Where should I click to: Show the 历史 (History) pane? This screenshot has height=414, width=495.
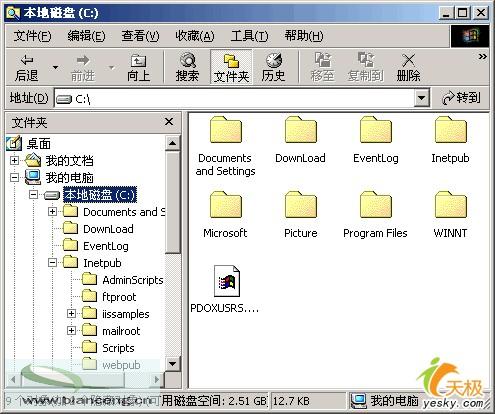pos(273,68)
